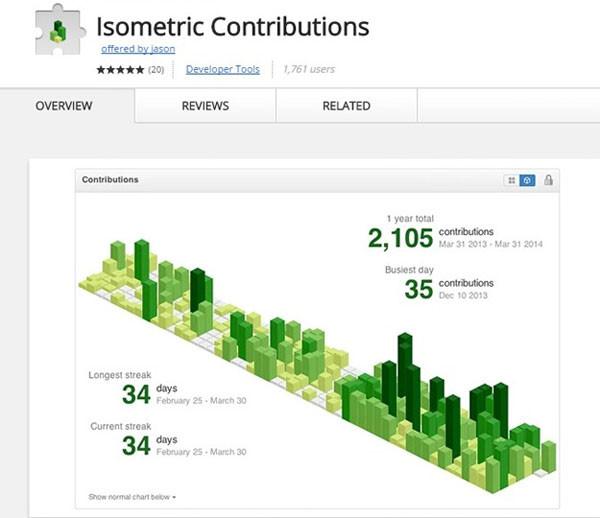
Task: Open the Overview tab
Action: pos(64,106)
